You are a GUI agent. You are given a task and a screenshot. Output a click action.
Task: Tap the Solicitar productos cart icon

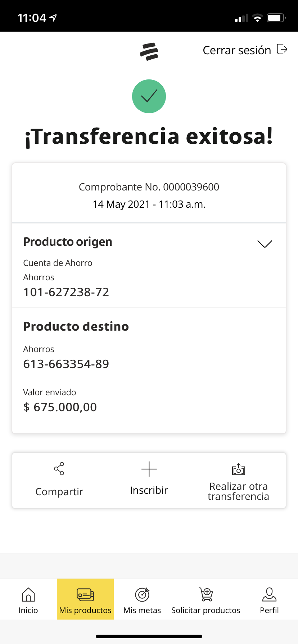206,594
